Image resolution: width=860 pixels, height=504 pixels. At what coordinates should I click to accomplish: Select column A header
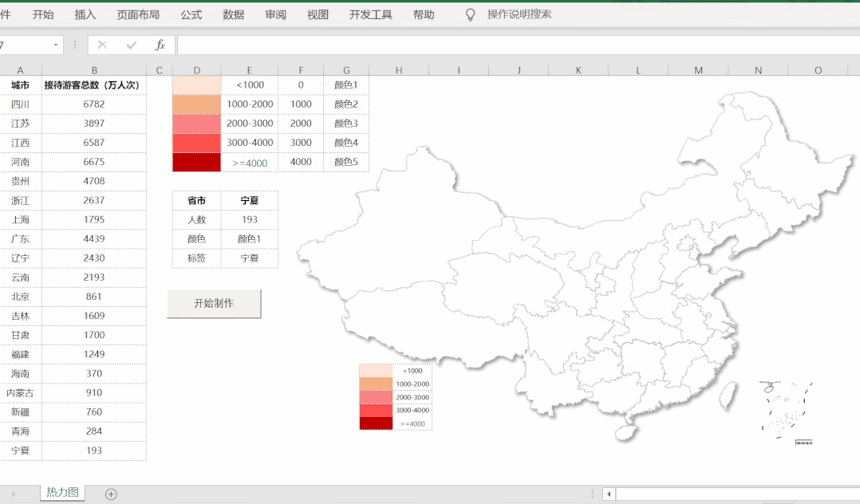click(20, 70)
